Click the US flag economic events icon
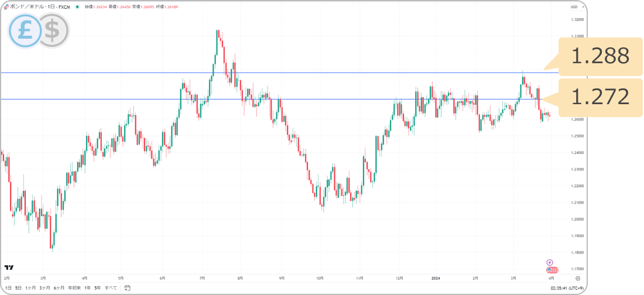Screen dimensions: 644x295 pyautogui.click(x=551, y=270)
